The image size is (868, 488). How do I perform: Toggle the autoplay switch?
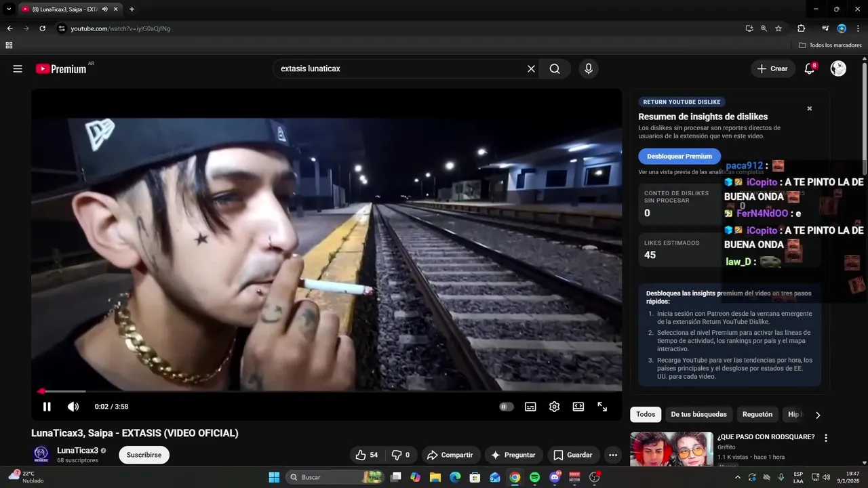point(507,407)
